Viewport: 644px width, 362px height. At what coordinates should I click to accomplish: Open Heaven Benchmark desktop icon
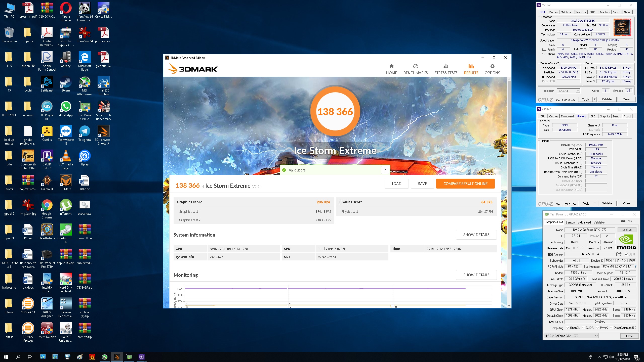coord(66,308)
